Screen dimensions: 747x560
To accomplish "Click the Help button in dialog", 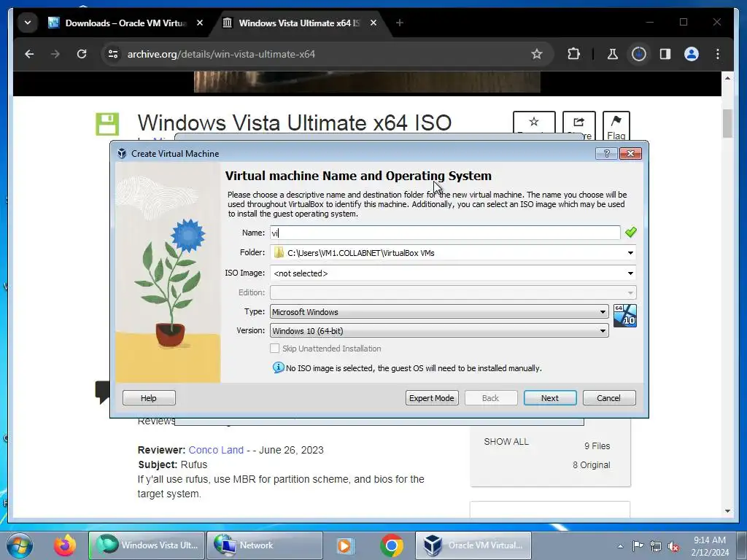I will 149,398.
